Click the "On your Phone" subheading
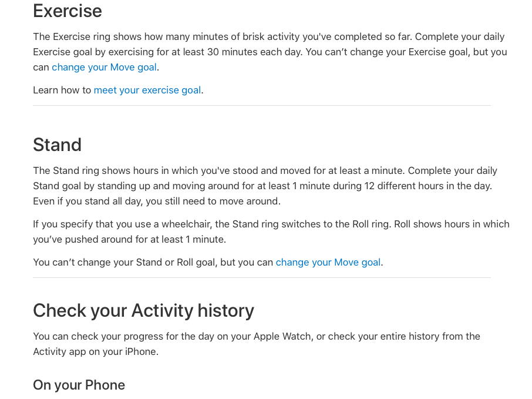The image size is (532, 399). 79,385
